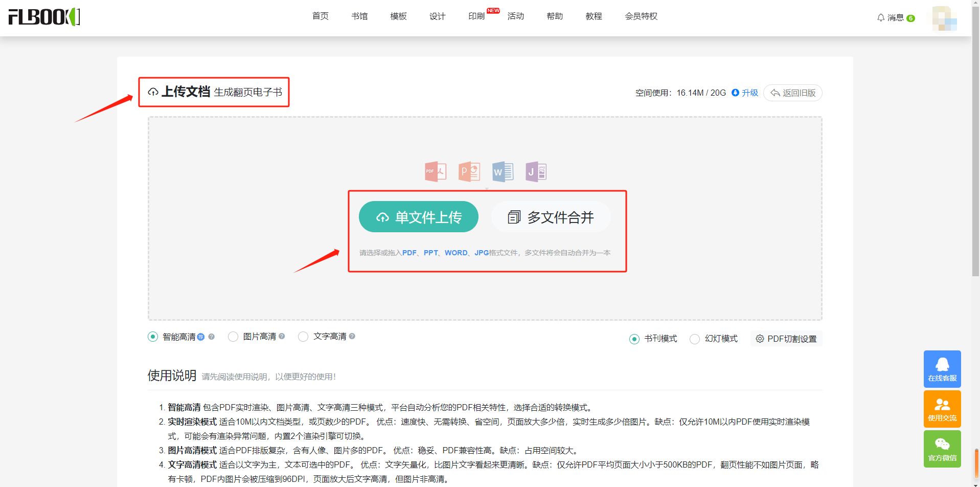Select 图片高清 radio option

pyautogui.click(x=233, y=337)
